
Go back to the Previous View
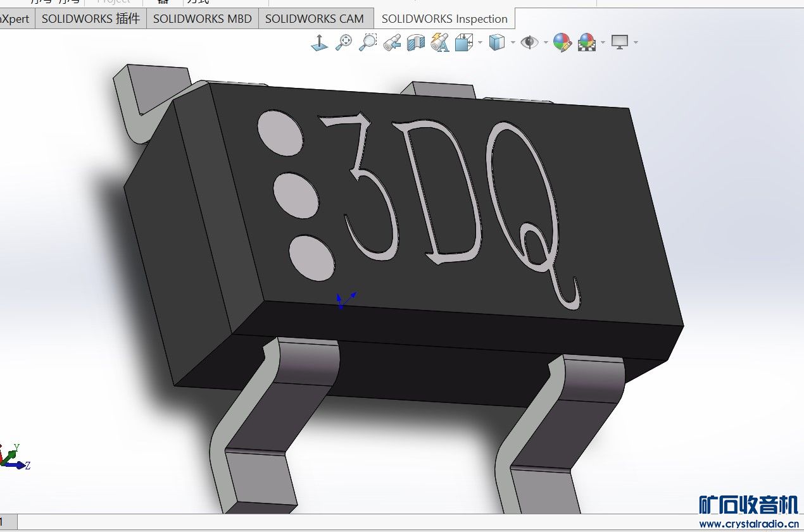point(392,43)
